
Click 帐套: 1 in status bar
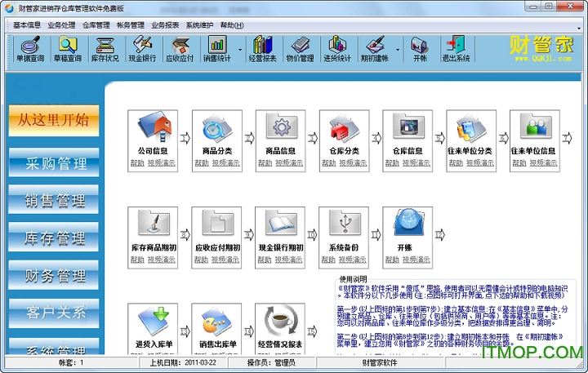click(x=71, y=362)
